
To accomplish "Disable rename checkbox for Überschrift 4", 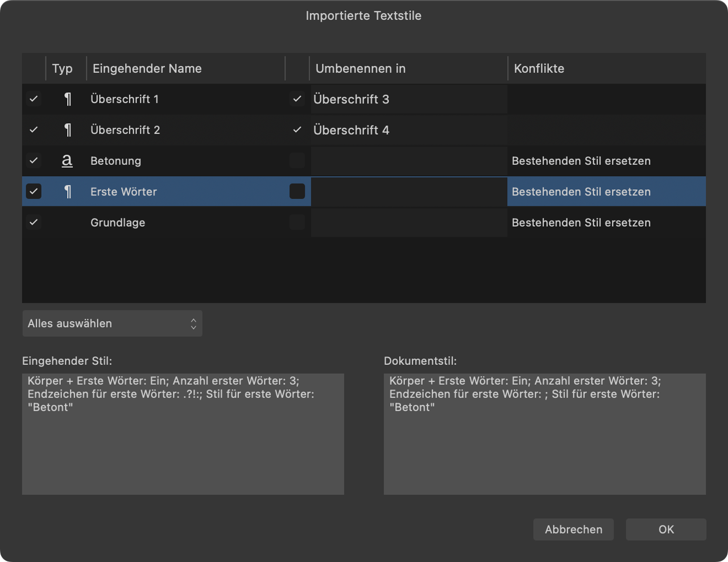I will pos(297,130).
